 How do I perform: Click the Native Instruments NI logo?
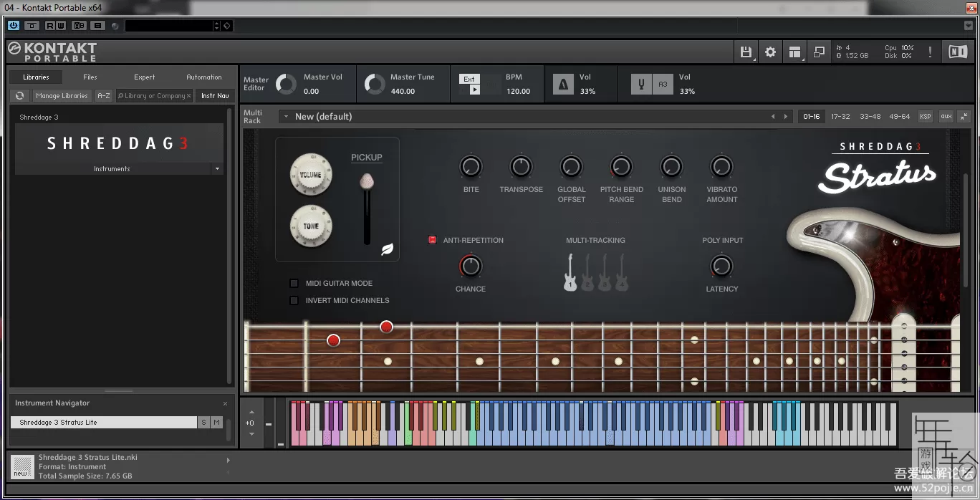point(957,52)
